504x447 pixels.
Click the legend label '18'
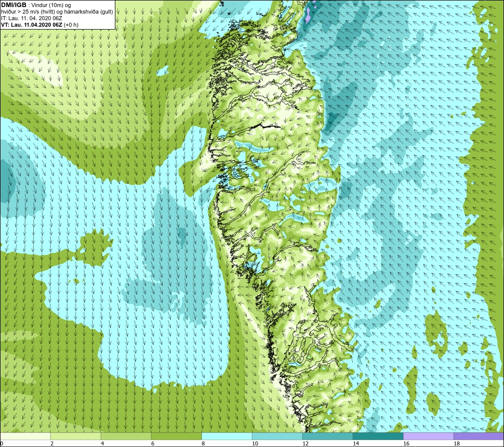pos(457,443)
